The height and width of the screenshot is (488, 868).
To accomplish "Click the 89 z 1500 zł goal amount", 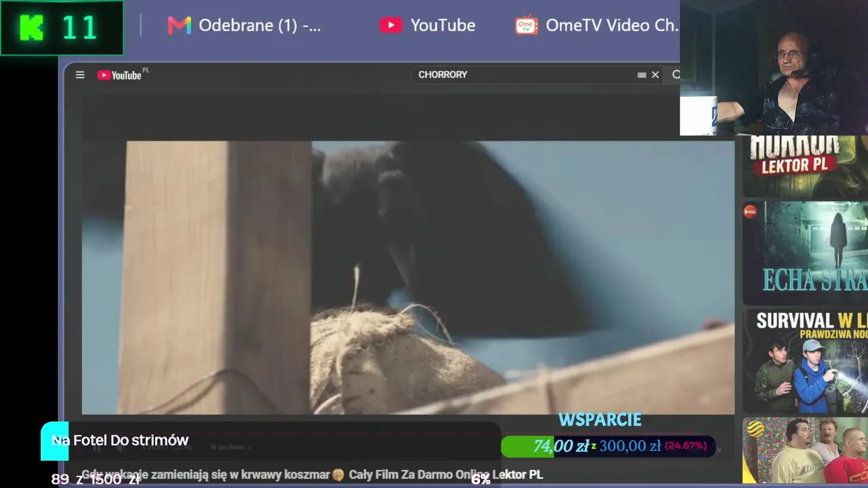I will [96, 479].
